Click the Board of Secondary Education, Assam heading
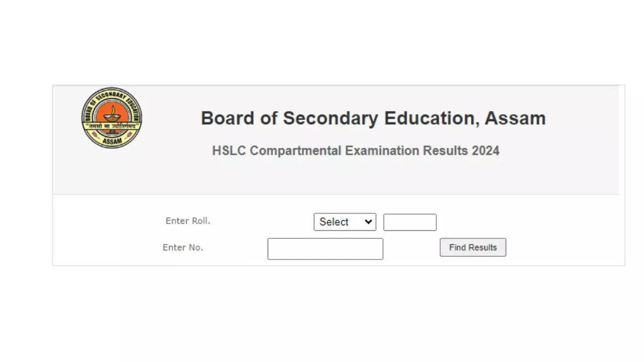The height and width of the screenshot is (362, 644). [373, 118]
